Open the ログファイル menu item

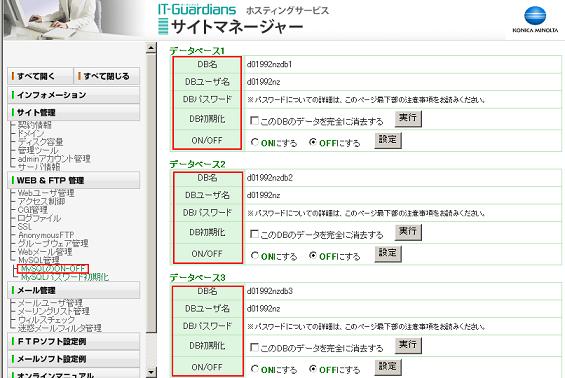pyautogui.click(x=39, y=218)
